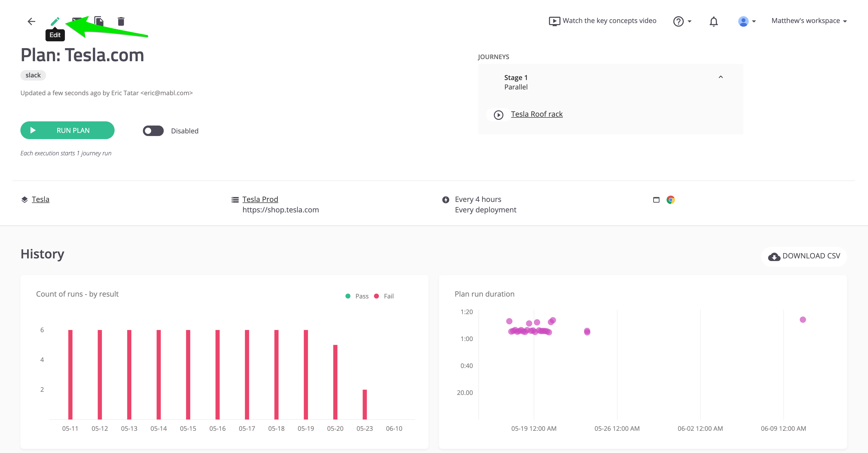The image size is (868, 453).
Task: Click the play icon beside Tesla Roof rack
Action: point(498,115)
